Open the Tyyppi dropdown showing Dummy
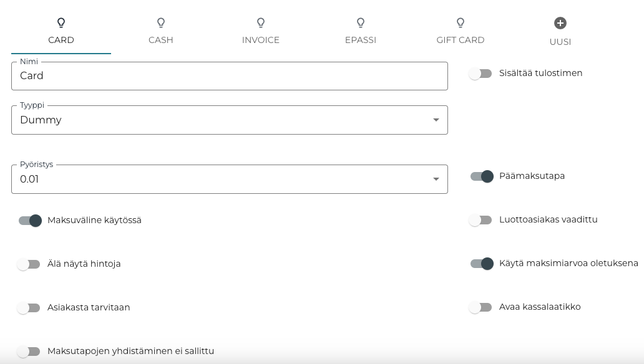This screenshot has width=644, height=364. (229, 120)
